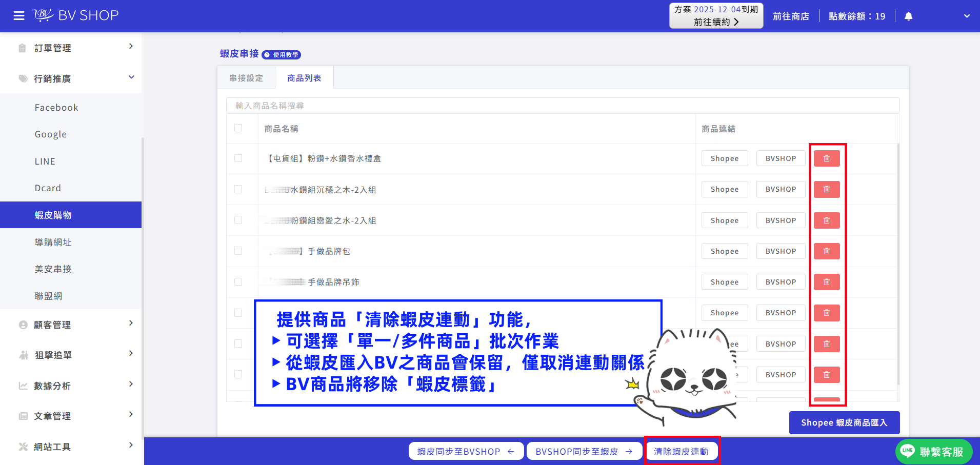Open the 使用教學 help badge
The height and width of the screenshot is (465, 980).
pos(282,55)
